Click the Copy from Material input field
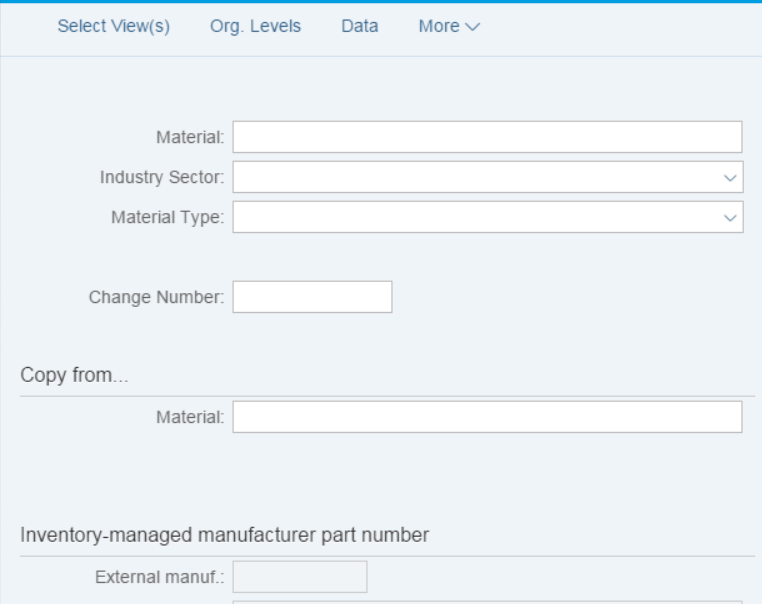Screen dimensions: 762x604 click(487, 417)
